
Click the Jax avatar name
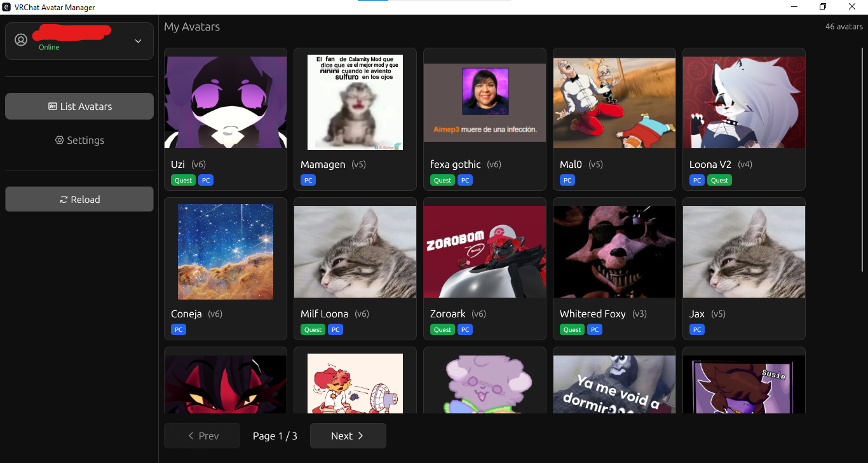(697, 314)
